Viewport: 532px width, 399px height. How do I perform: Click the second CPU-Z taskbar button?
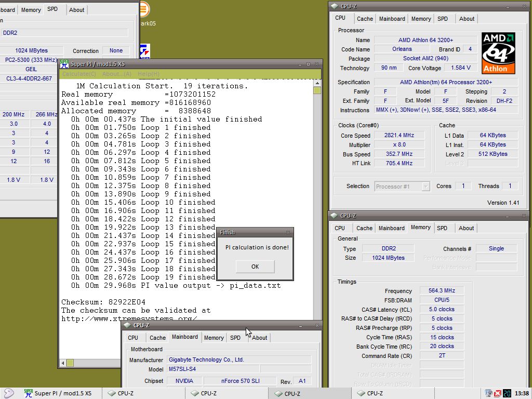click(x=228, y=393)
